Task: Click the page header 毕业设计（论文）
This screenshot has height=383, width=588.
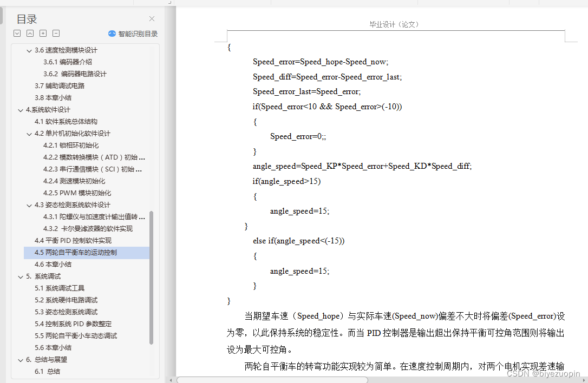Action: click(x=394, y=24)
